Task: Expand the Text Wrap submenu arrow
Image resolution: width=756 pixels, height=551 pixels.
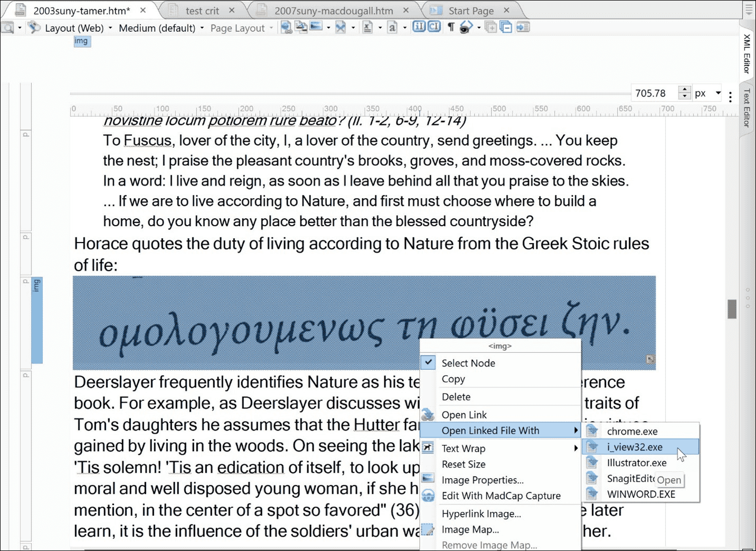Action: 575,448
